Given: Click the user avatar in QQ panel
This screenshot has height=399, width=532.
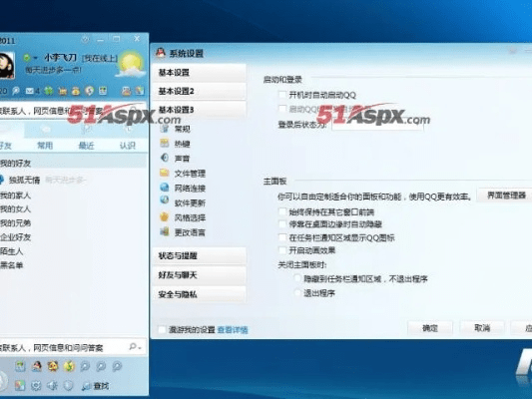Looking at the screenshot, I should pos(7,65).
